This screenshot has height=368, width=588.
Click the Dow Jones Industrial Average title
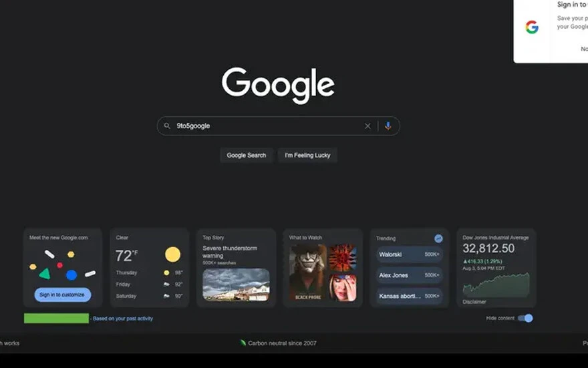click(x=495, y=238)
